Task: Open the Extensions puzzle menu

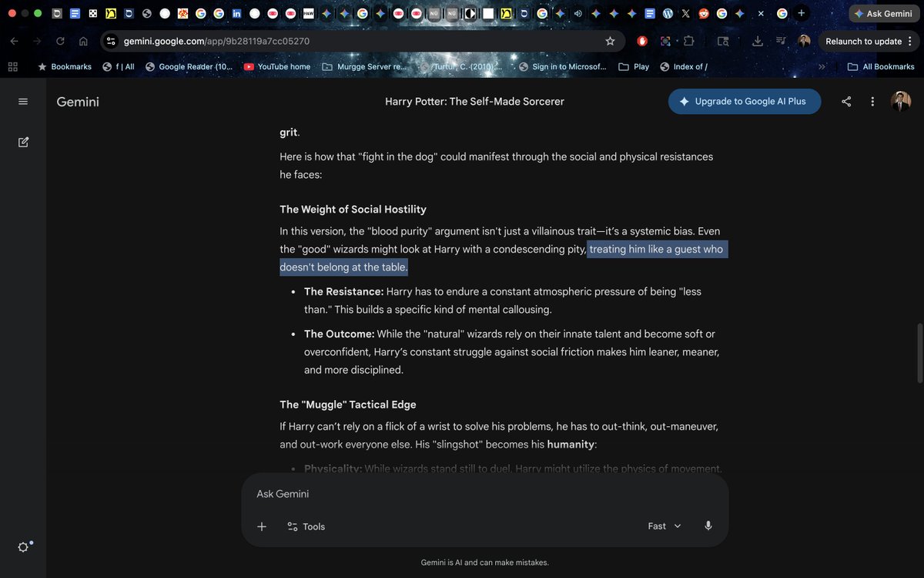Action: pyautogui.click(x=688, y=41)
